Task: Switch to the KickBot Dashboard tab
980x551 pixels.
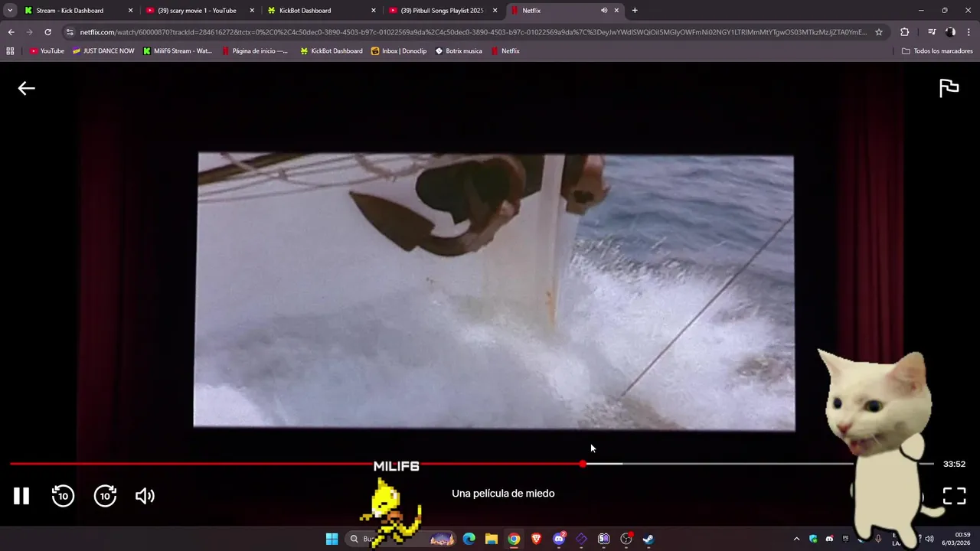Action: point(321,11)
